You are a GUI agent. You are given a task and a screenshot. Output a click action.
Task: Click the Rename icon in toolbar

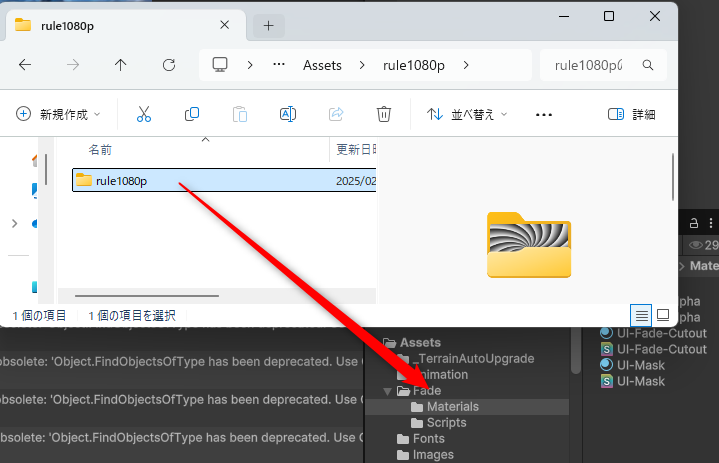click(x=288, y=114)
